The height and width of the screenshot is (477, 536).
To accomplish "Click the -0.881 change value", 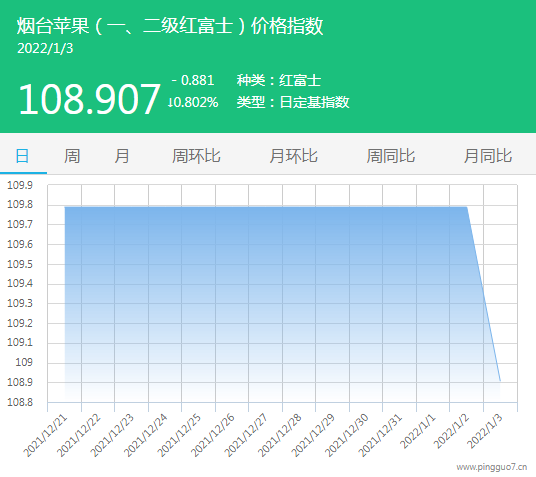I will pos(193,80).
